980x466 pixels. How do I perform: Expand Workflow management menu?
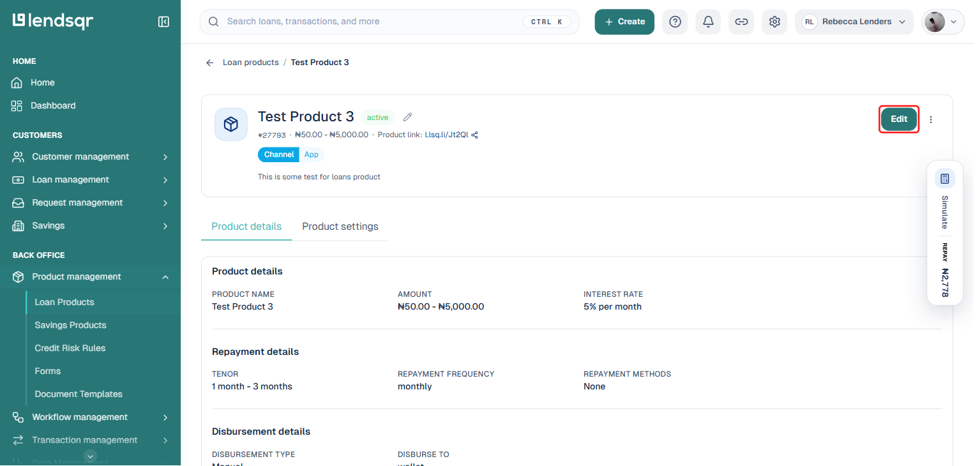[90, 417]
